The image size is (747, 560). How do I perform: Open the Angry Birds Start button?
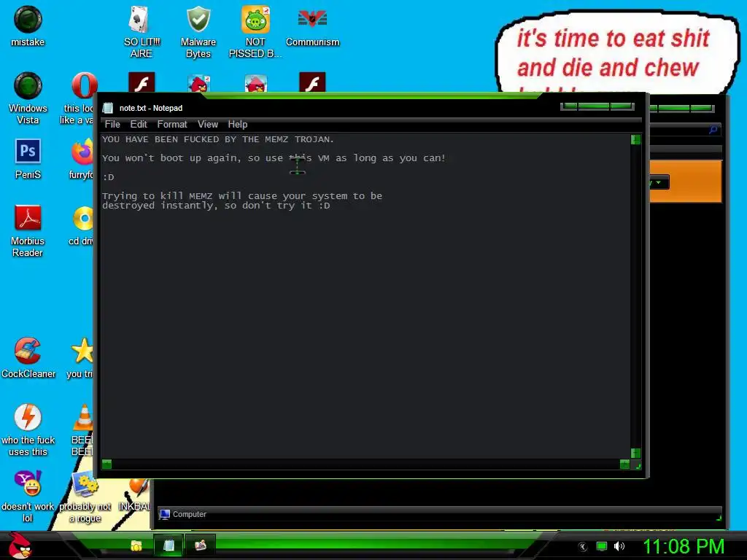[x=20, y=545]
